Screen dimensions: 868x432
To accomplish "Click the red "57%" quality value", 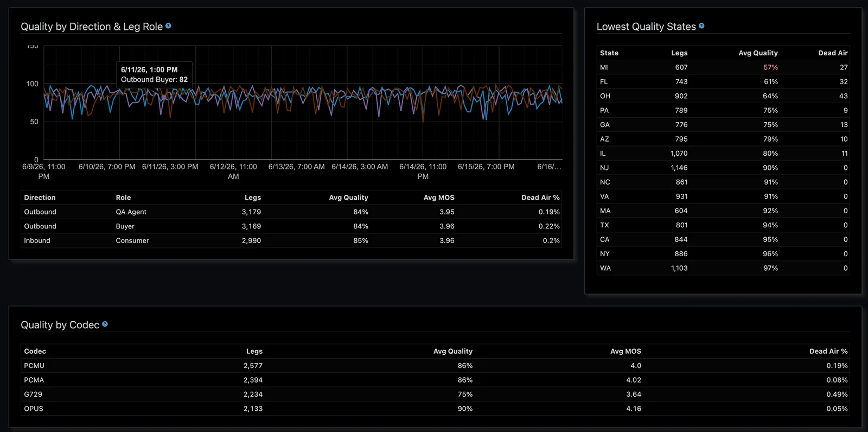I will pyautogui.click(x=770, y=67).
